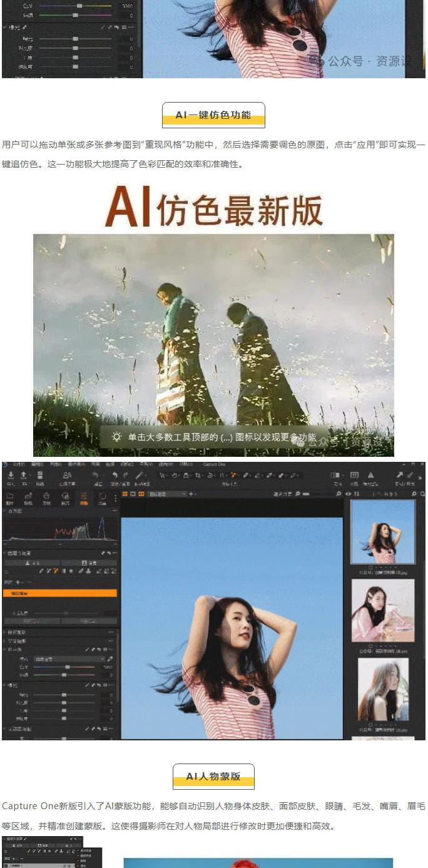Image resolution: width=428 pixels, height=868 pixels.
Task: Toggle color tag square under second thumbnail
Action: pyautogui.click(x=371, y=645)
